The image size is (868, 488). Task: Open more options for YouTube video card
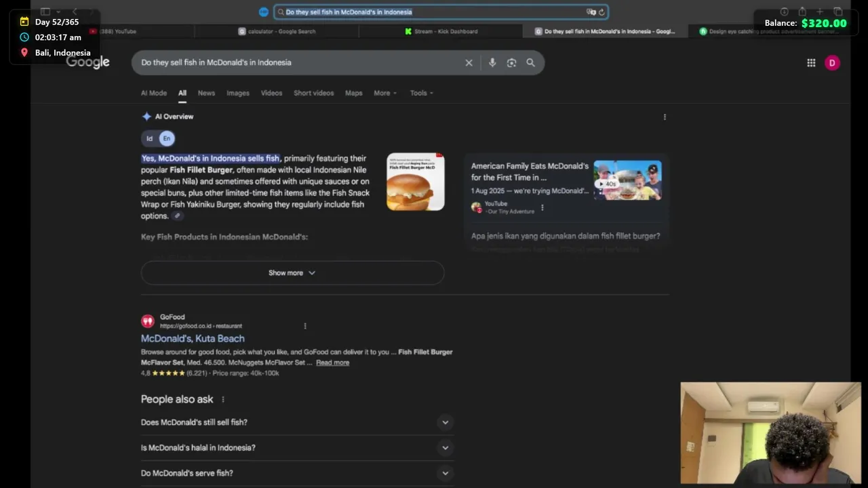point(542,207)
